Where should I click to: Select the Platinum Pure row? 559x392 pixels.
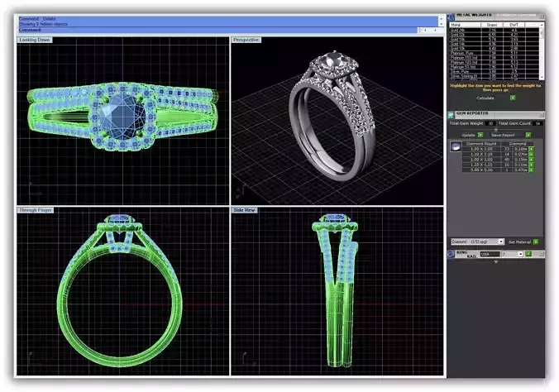tap(494, 53)
